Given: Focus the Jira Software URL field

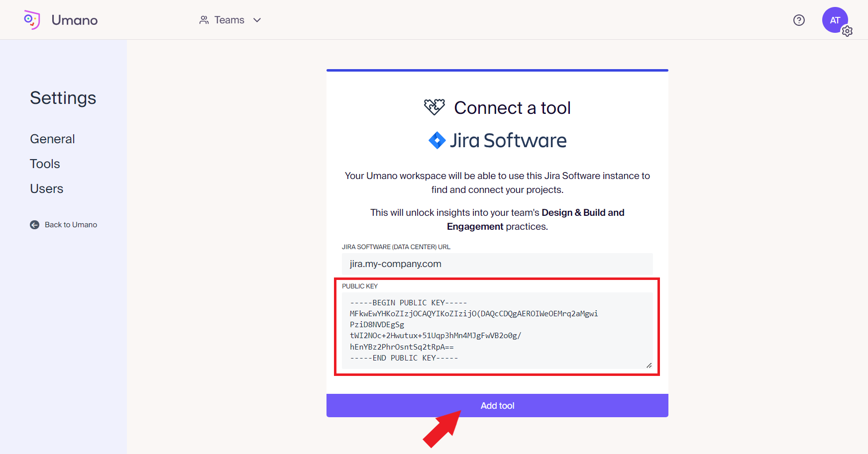Looking at the screenshot, I should point(497,264).
